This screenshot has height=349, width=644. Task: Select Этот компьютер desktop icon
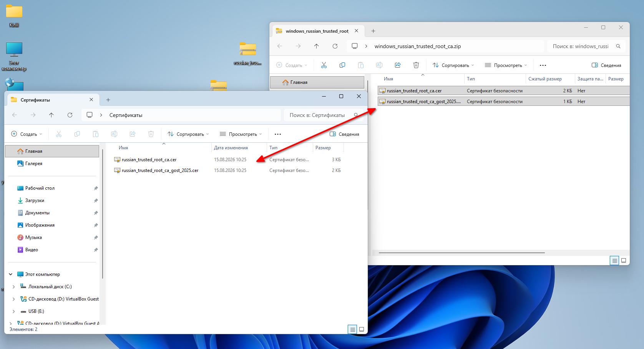pos(14,57)
